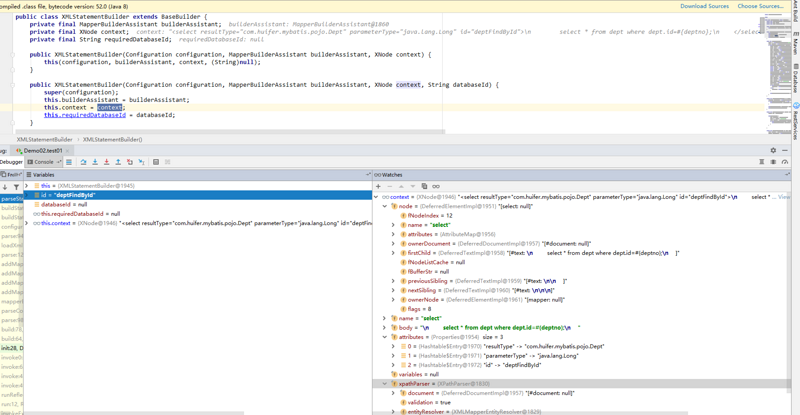Image resolution: width=800 pixels, height=415 pixels.
Task: Click the Step Over debugger icon
Action: pos(83,162)
